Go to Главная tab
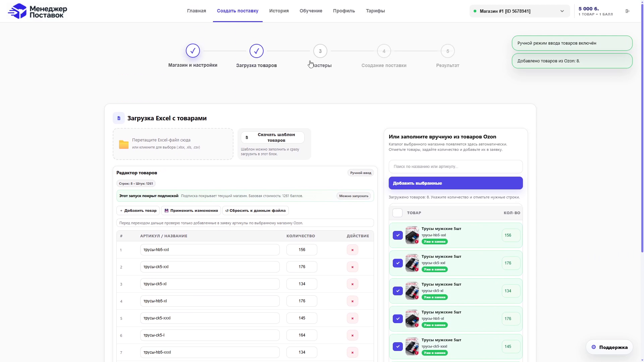 pos(197,11)
